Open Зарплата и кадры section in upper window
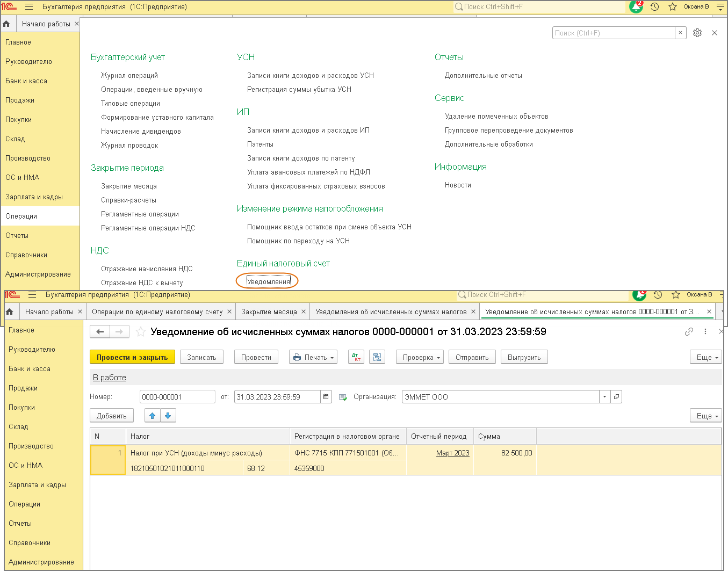728x572 pixels. pyautogui.click(x=34, y=197)
